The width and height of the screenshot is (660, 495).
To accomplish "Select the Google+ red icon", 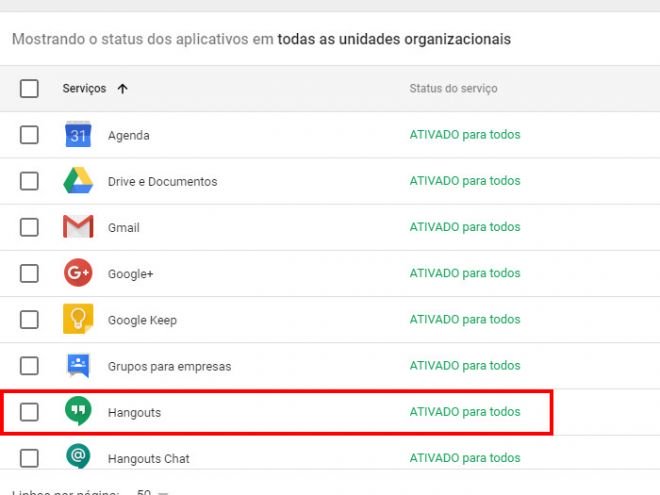I will pos(78,273).
